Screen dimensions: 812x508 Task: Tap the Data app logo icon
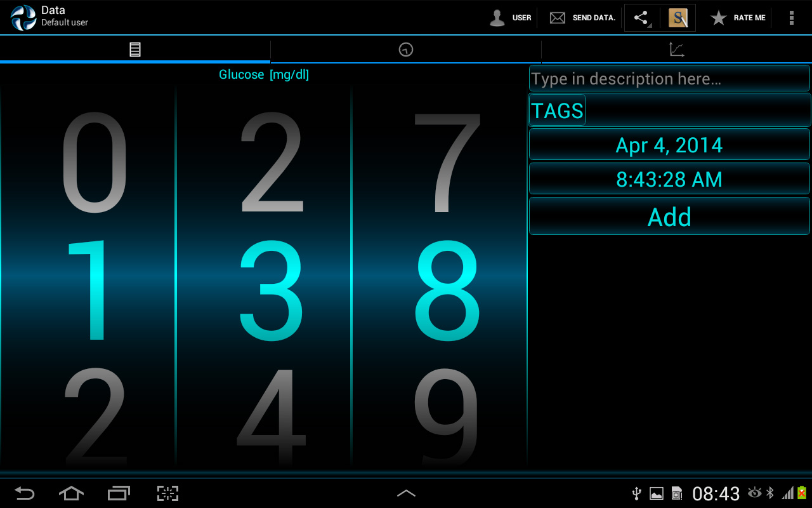click(x=23, y=18)
